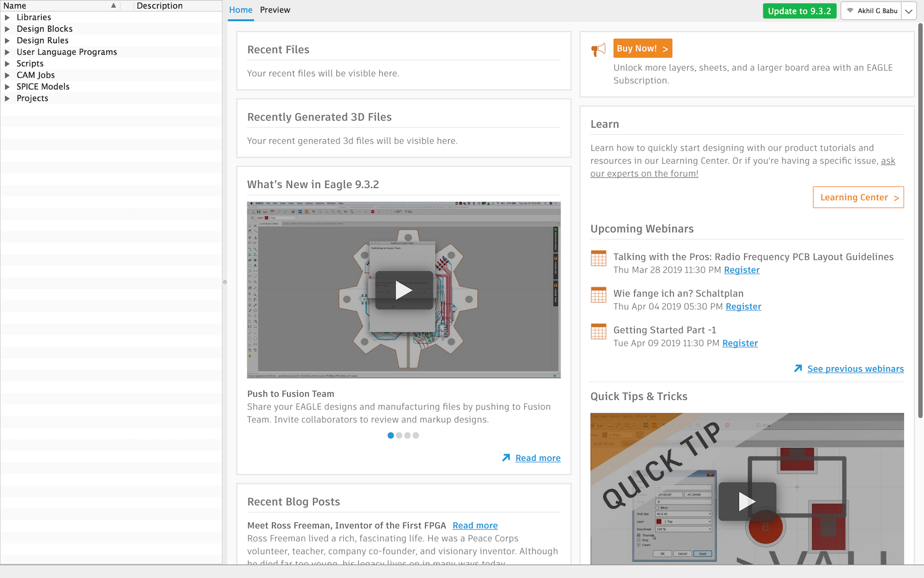Select the CAM Jobs tree item

point(35,75)
